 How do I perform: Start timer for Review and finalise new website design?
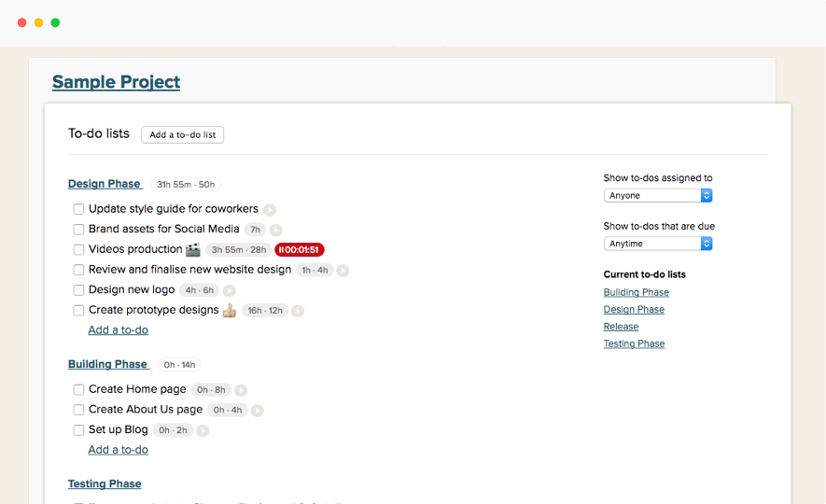click(343, 270)
